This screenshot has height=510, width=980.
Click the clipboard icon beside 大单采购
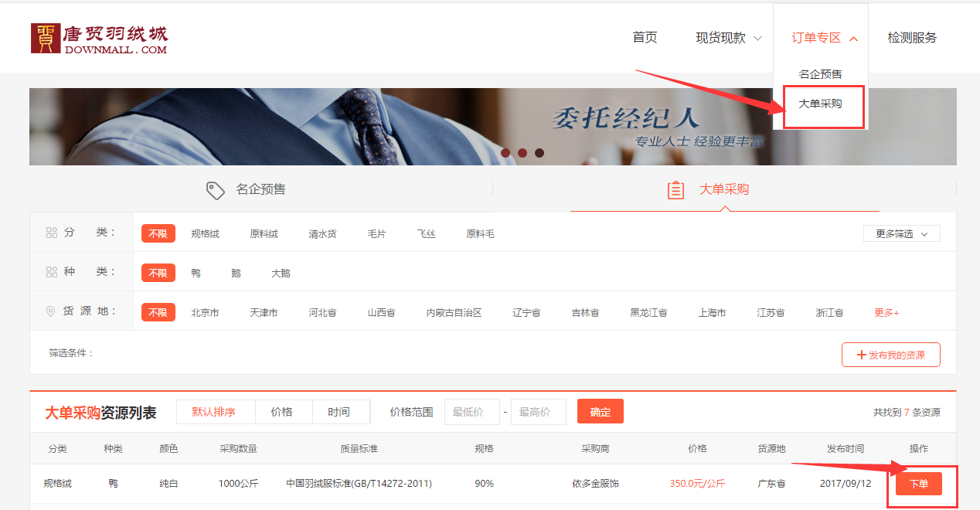point(675,190)
